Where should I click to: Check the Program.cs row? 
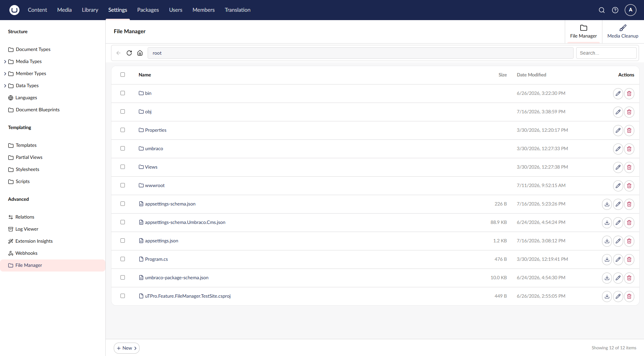[x=122, y=259]
